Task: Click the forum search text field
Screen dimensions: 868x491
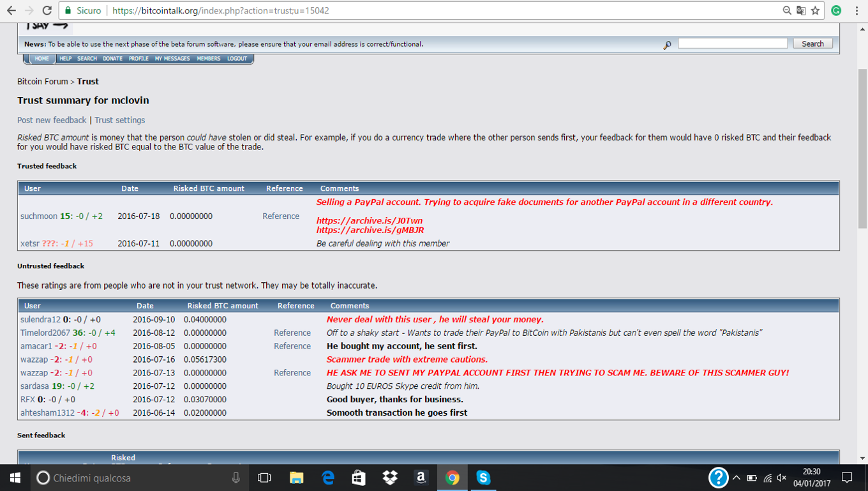Action: 732,43
